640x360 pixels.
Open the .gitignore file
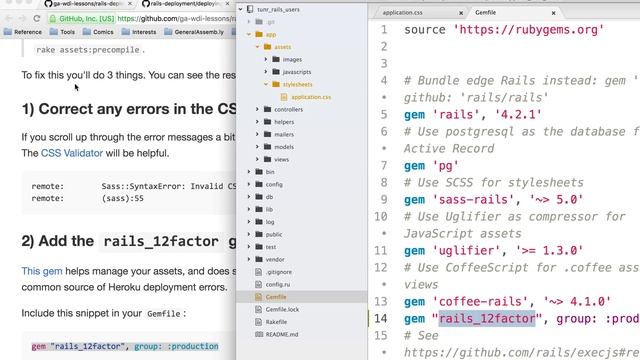279,272
